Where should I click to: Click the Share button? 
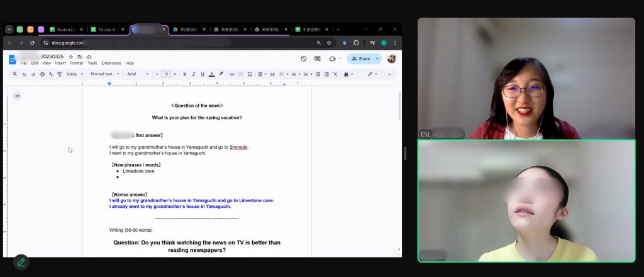[360, 58]
